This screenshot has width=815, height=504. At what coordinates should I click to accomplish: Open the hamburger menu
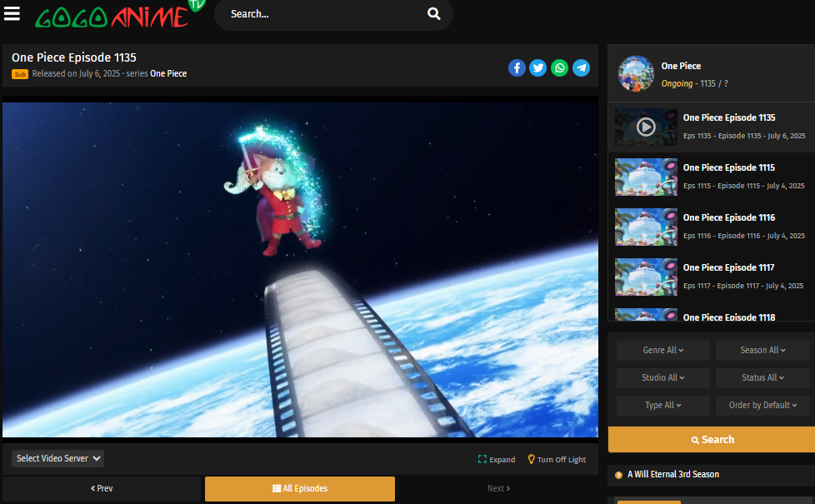pos(12,13)
